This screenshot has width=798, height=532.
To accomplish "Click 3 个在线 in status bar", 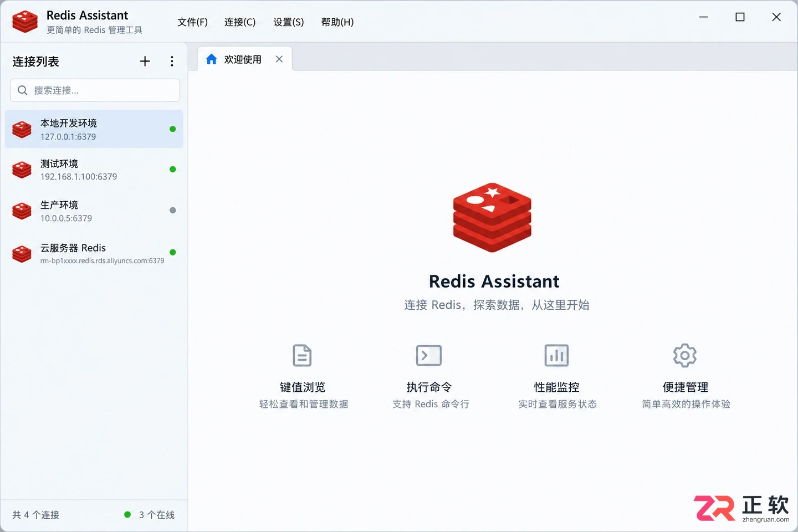I will (x=157, y=515).
